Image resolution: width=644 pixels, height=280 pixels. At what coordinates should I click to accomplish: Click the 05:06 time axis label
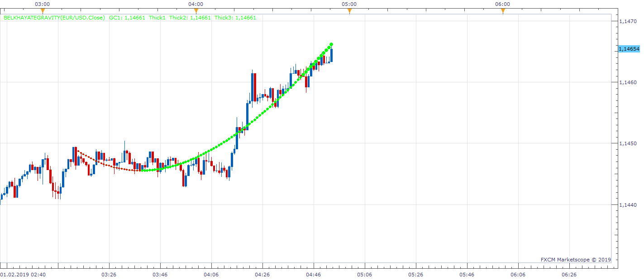[365, 274]
